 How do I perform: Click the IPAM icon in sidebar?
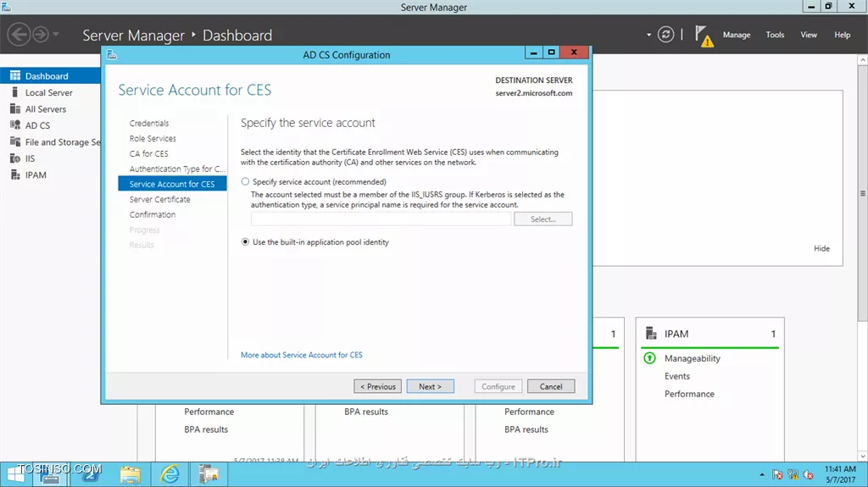pyautogui.click(x=15, y=174)
